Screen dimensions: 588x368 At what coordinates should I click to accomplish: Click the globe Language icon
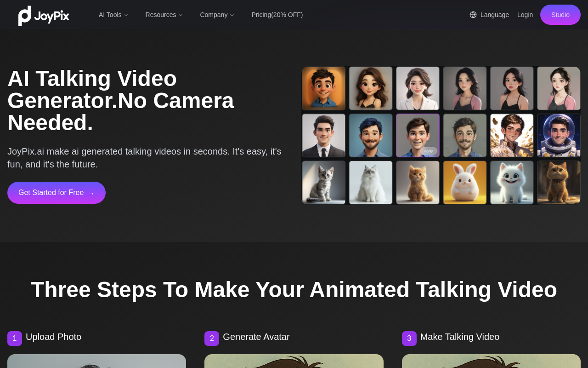click(x=473, y=15)
